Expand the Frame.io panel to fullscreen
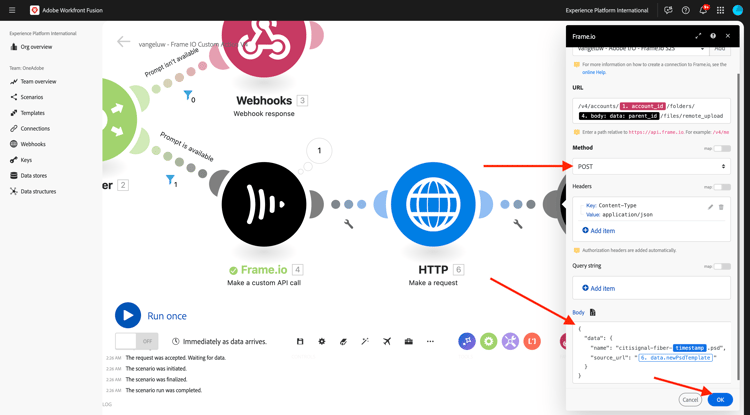Viewport: 750px width, 415px height. coord(698,36)
